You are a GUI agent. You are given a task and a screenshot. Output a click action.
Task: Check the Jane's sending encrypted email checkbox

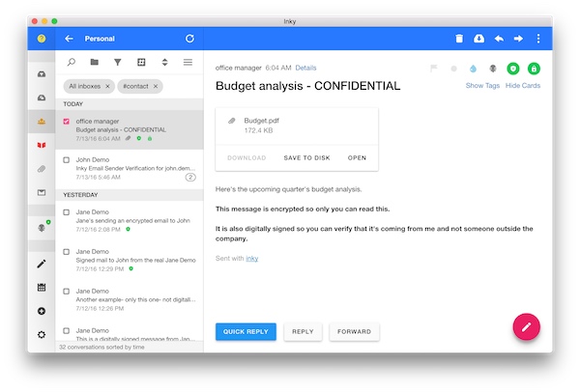(x=66, y=212)
